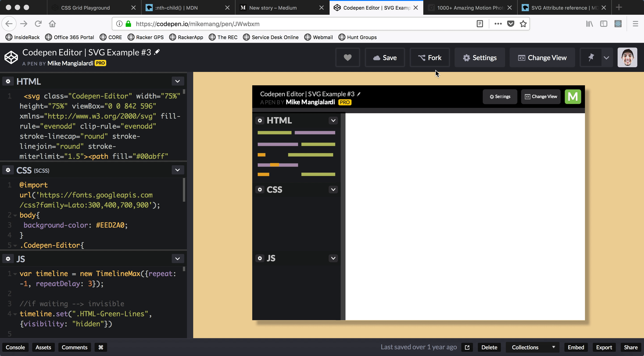This screenshot has width=644, height=356.
Task: Open the Console panel at bottom
Action: point(15,347)
